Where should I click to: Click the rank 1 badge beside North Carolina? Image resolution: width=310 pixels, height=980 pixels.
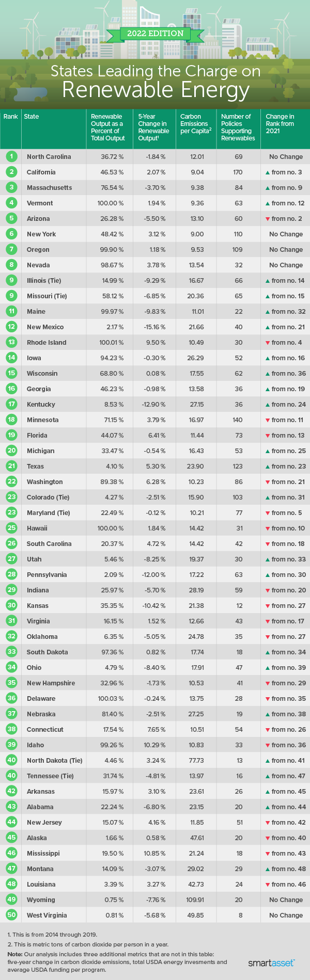tap(11, 156)
